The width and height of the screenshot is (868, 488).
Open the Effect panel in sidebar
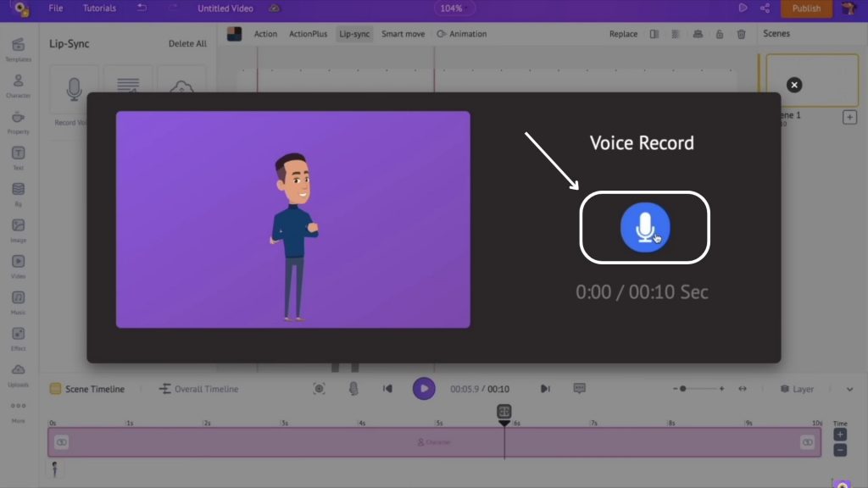[x=18, y=337]
